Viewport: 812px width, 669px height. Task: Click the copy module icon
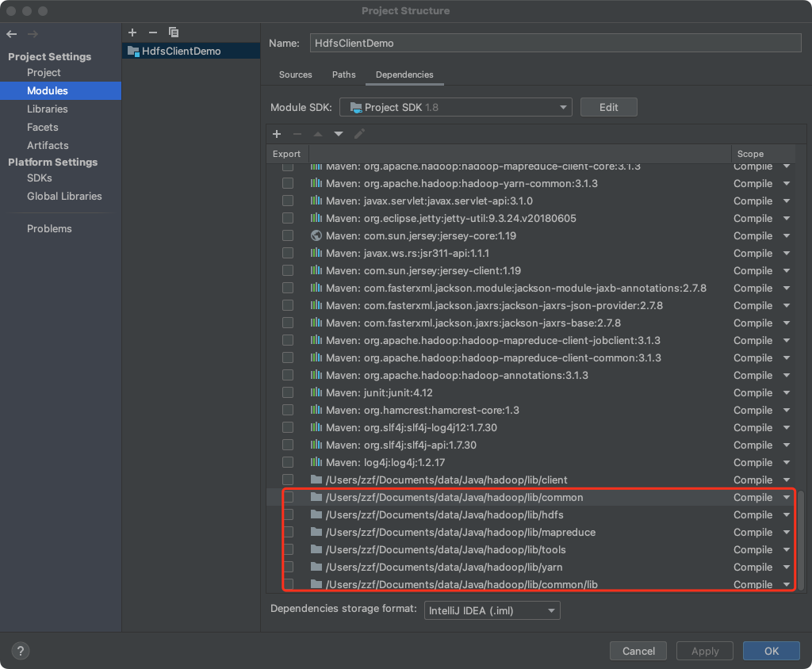pyautogui.click(x=174, y=32)
